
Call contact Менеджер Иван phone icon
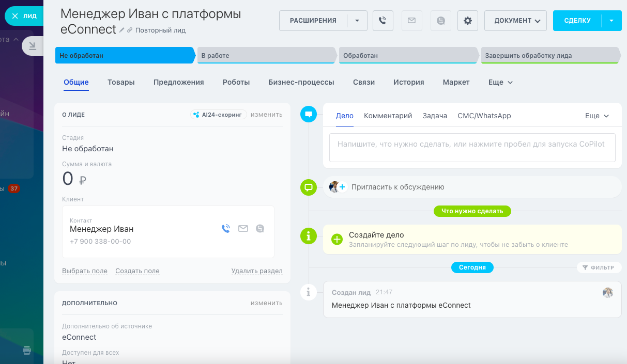(x=226, y=228)
